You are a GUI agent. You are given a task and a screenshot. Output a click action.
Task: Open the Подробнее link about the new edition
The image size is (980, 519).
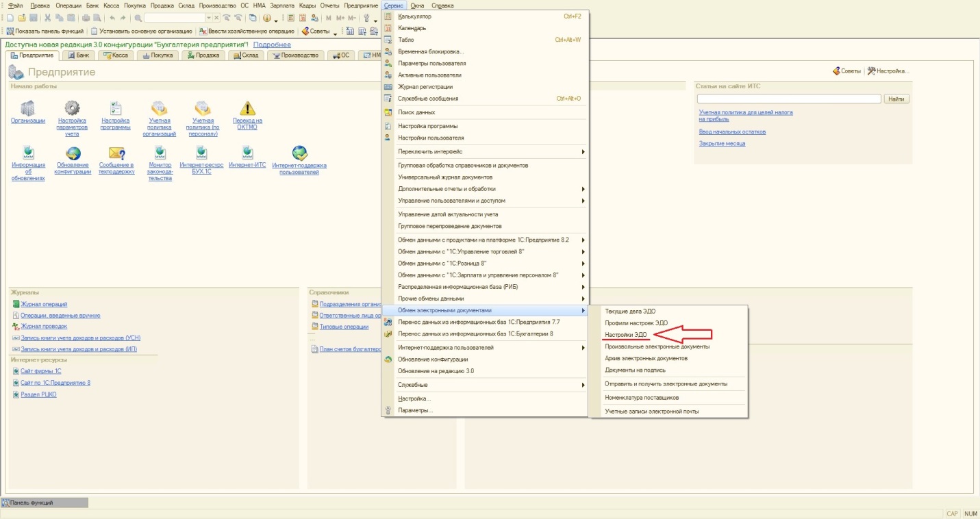point(272,45)
